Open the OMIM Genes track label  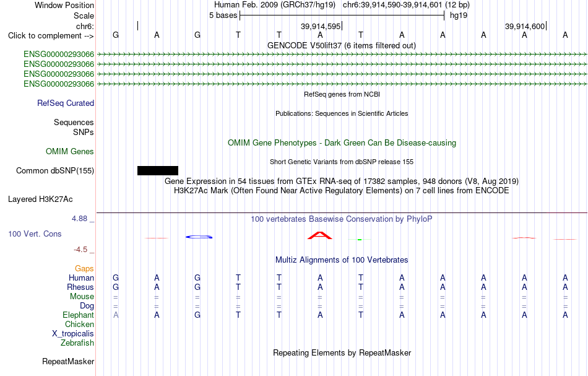click(70, 152)
